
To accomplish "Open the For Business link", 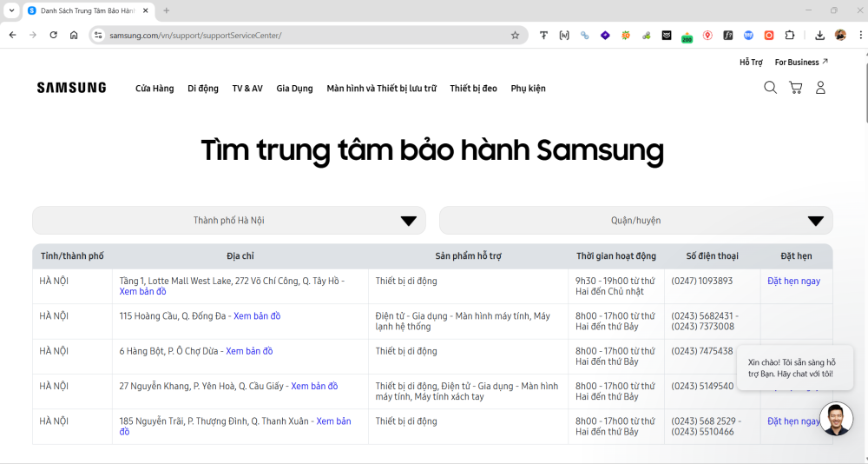I will click(801, 62).
